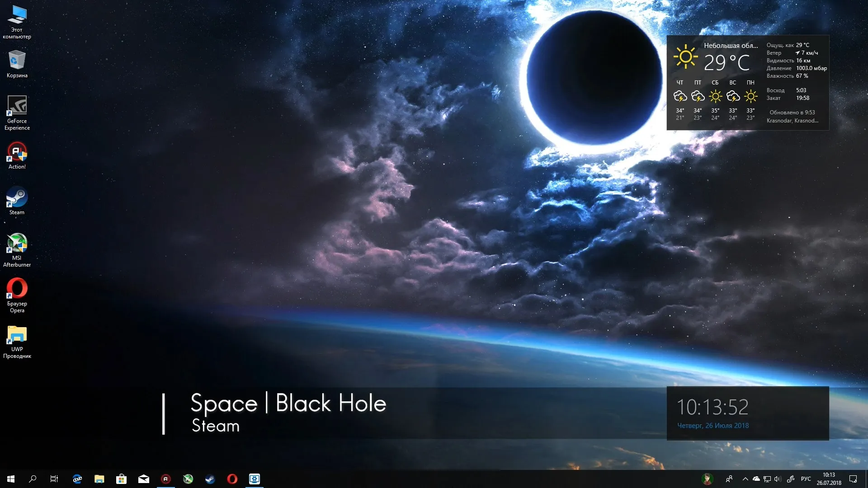This screenshot has height=488, width=868.
Task: Open Microsoft Store from the taskbar
Action: point(121,479)
